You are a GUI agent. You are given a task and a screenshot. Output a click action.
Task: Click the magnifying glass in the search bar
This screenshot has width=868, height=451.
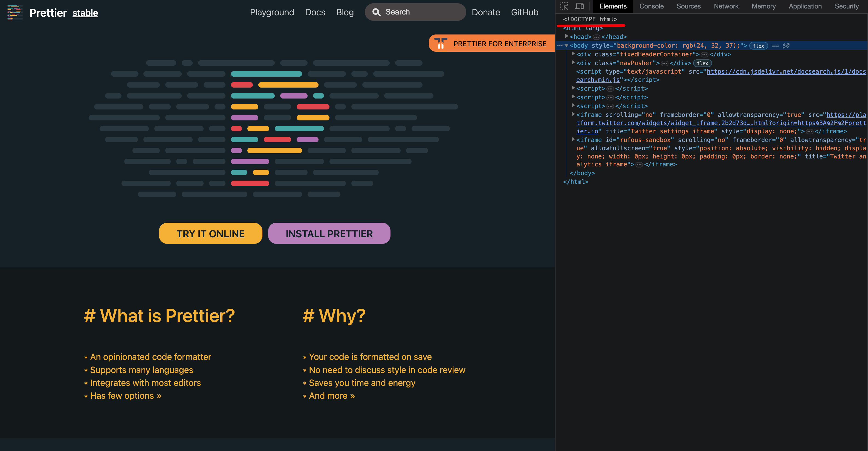tap(377, 12)
